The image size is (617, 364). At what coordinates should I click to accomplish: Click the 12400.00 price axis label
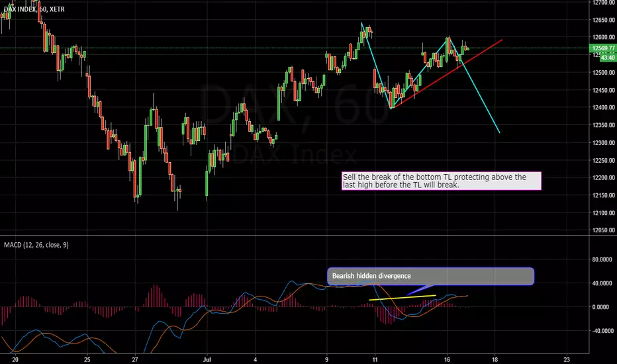click(604, 107)
